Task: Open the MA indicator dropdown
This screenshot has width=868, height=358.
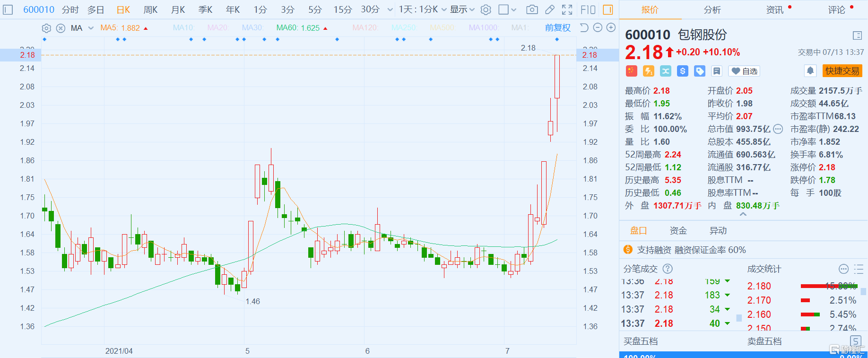Action: point(91,28)
